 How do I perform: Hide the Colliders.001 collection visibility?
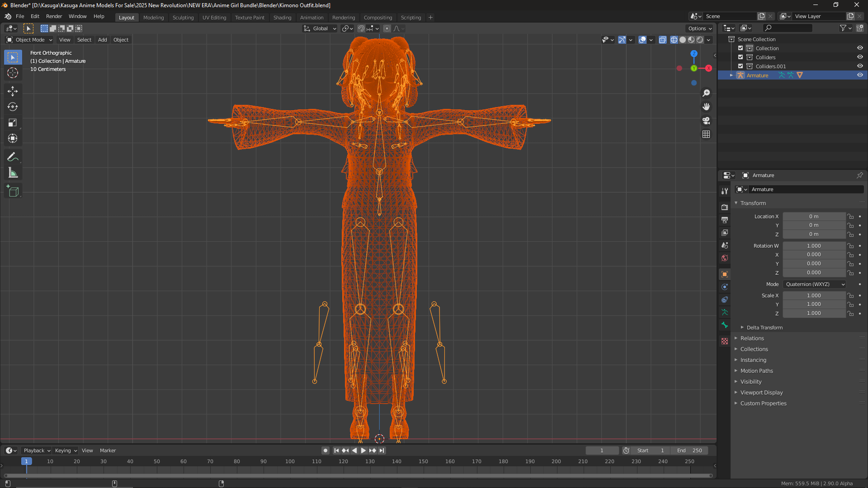(860, 66)
